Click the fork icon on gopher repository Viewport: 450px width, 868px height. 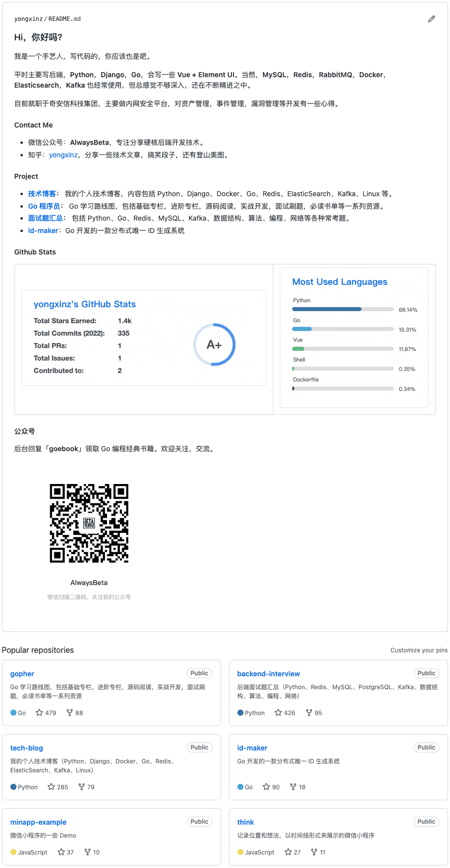click(x=70, y=713)
